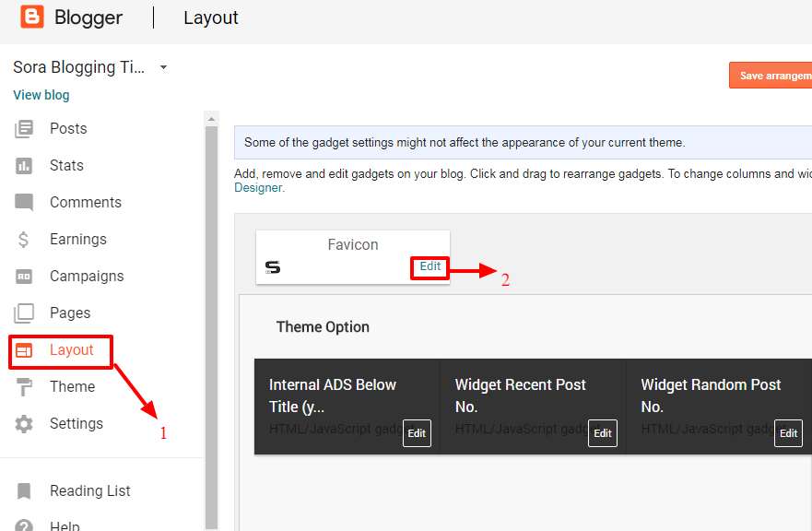Open Settings via the gear icon

click(x=24, y=424)
